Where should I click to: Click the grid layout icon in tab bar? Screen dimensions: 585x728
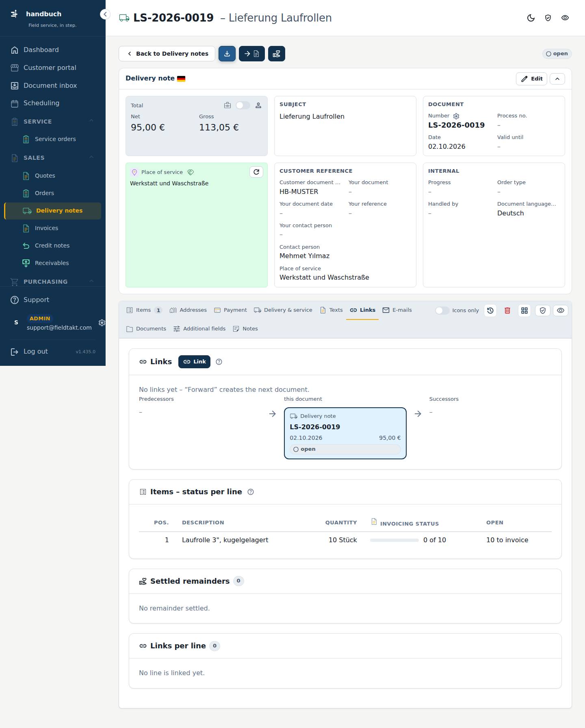(x=524, y=311)
